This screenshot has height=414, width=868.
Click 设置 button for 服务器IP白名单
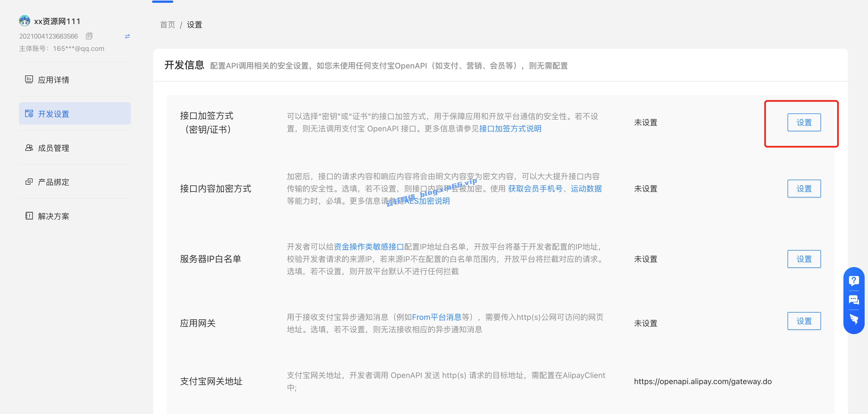[804, 259]
